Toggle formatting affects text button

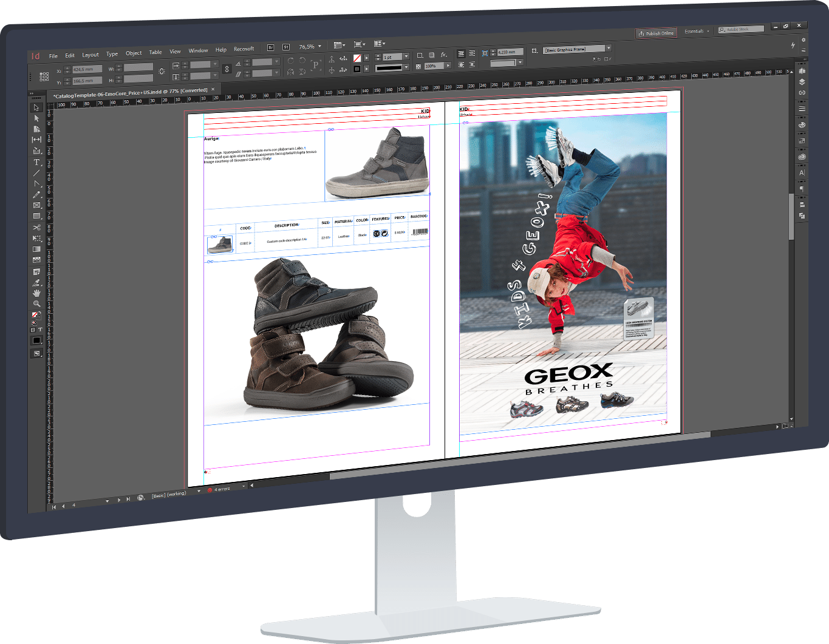(x=41, y=330)
